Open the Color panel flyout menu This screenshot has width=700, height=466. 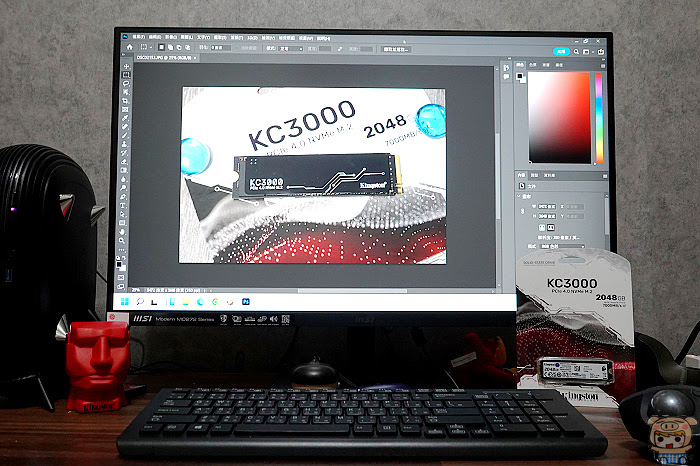(x=603, y=66)
